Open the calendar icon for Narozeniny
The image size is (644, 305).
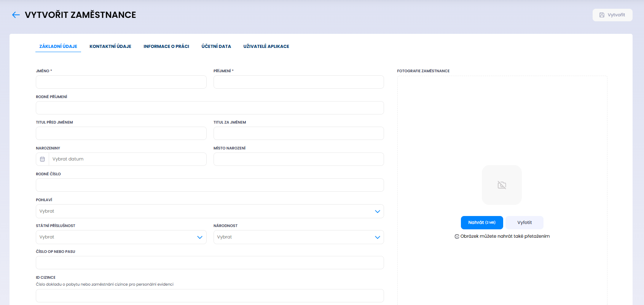42,159
